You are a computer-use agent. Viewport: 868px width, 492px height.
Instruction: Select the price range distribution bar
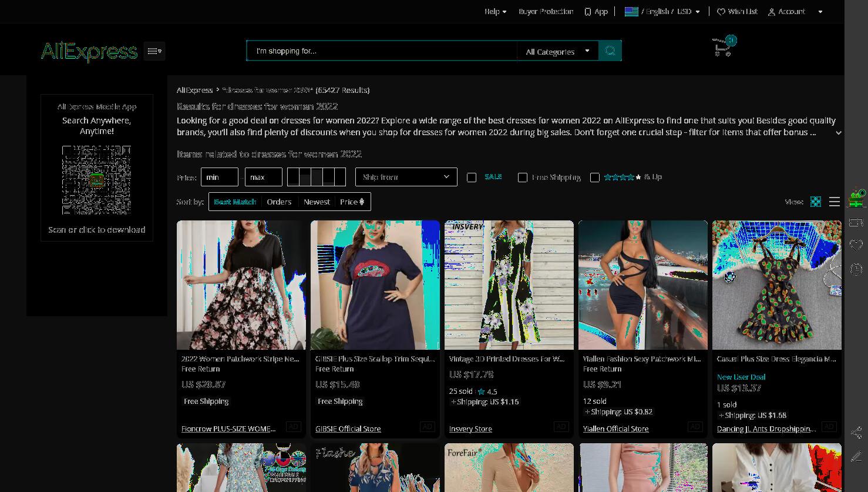317,177
